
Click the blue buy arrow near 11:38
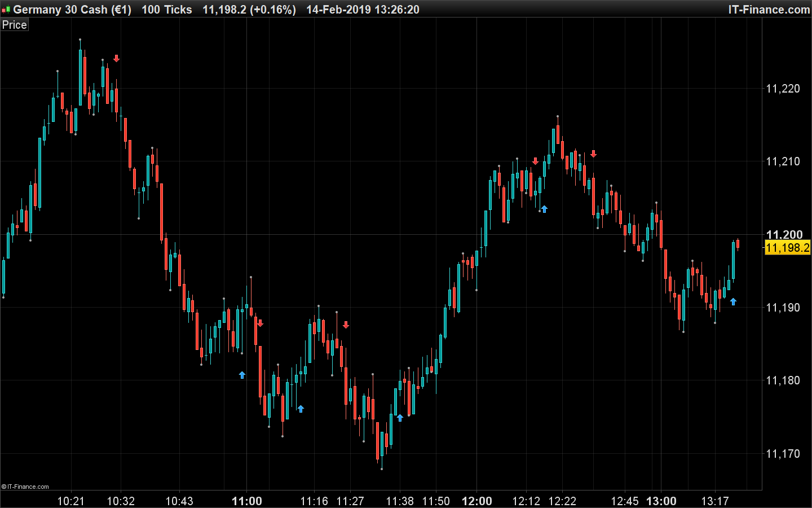(400, 418)
